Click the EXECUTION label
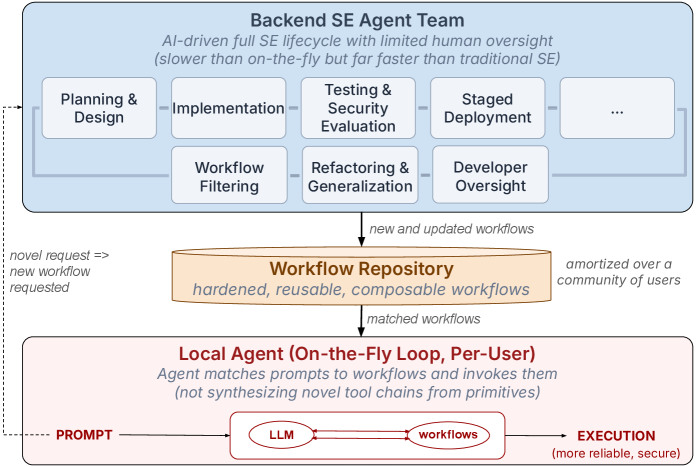This screenshot has height=467, width=698. tap(616, 435)
